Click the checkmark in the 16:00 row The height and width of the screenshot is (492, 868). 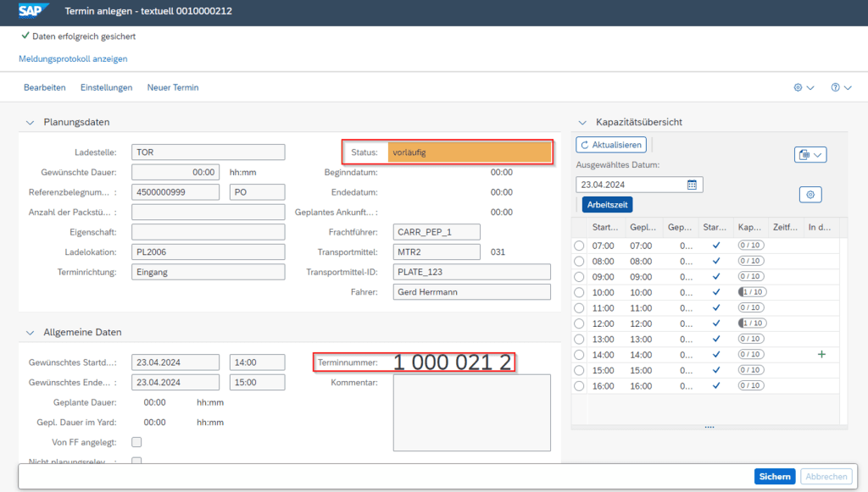[716, 385]
